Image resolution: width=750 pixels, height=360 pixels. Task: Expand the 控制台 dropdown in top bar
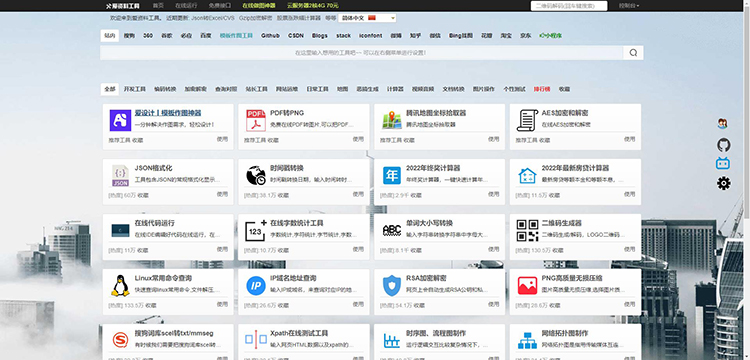click(x=629, y=6)
